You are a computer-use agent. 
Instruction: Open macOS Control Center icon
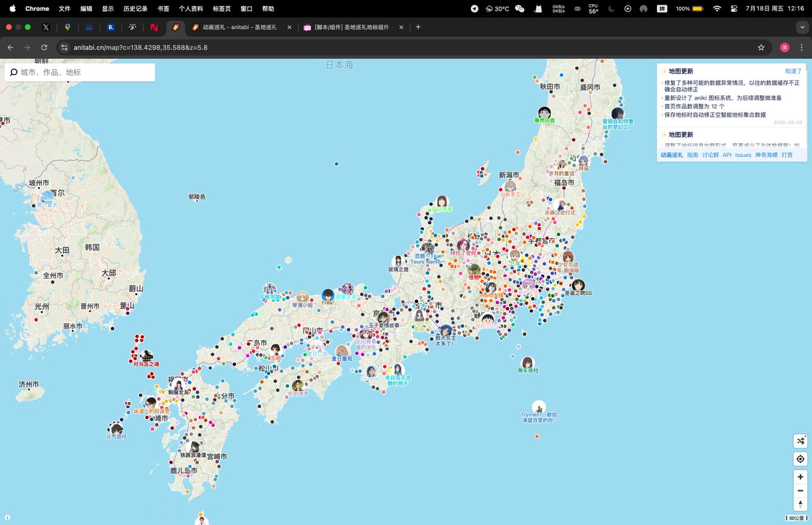(x=735, y=8)
